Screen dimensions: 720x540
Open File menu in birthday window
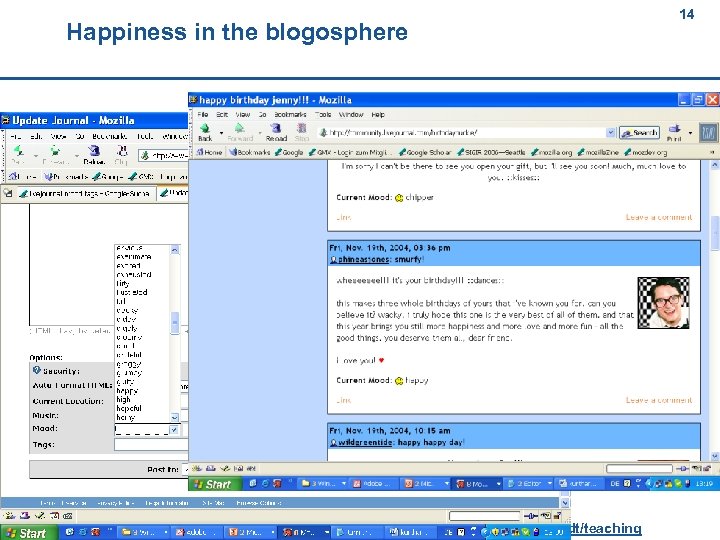202,114
